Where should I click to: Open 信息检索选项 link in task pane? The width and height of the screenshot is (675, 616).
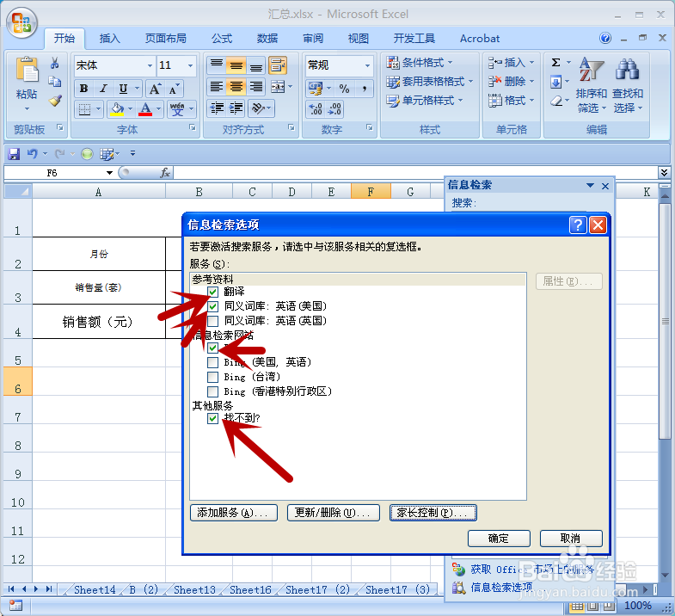(501, 587)
